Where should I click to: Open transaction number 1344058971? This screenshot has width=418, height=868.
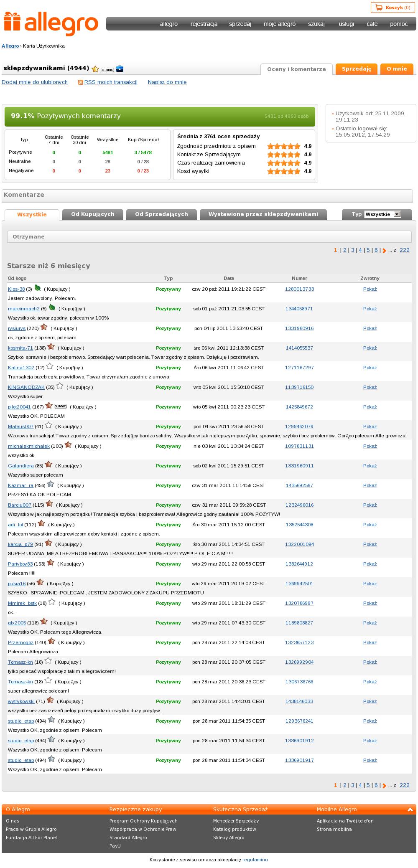pyautogui.click(x=299, y=309)
